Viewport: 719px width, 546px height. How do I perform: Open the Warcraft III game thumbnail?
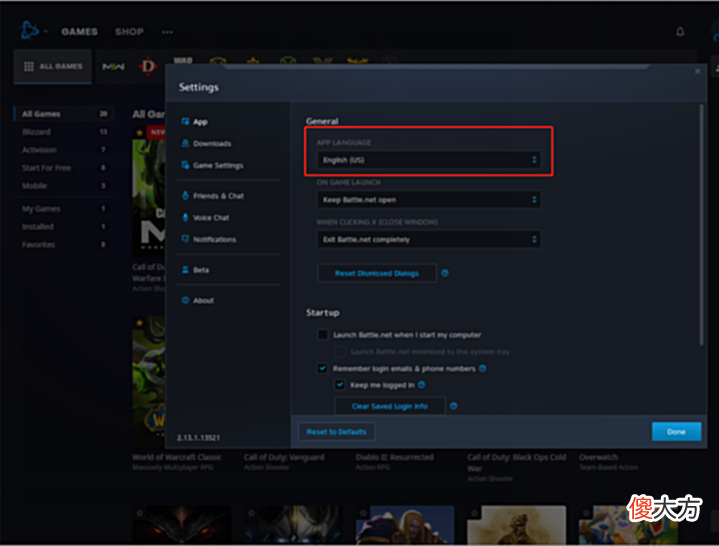point(405,524)
